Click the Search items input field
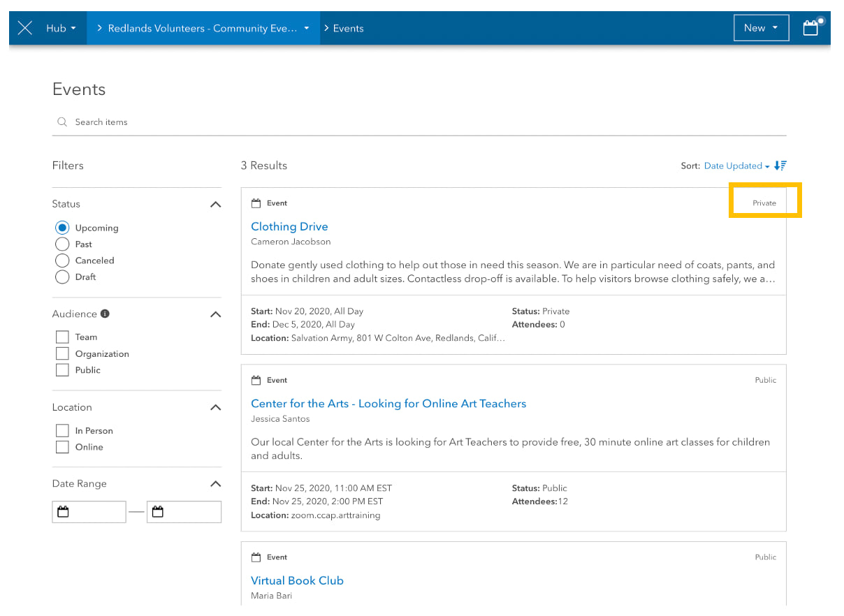 [419, 122]
